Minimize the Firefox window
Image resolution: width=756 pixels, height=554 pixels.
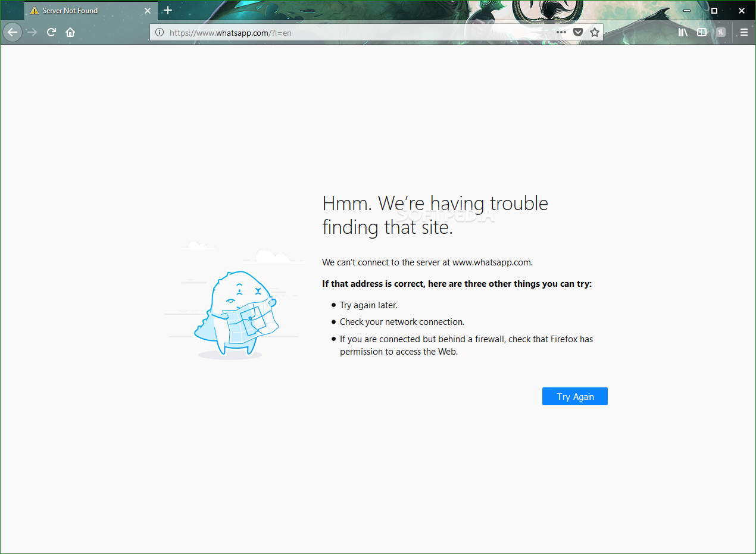pyautogui.click(x=686, y=10)
